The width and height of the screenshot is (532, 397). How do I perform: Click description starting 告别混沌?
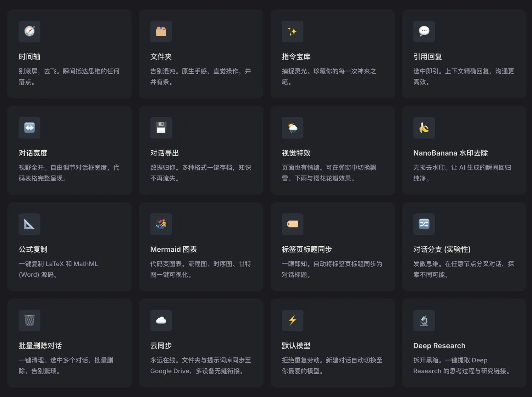[201, 77]
